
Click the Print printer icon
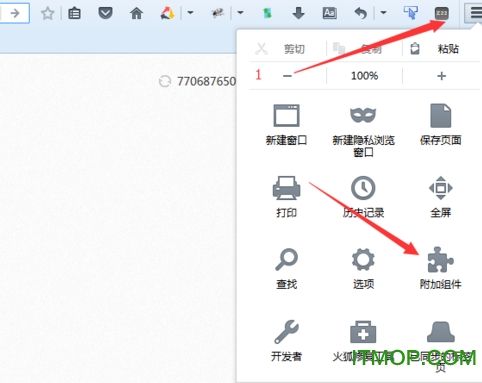286,188
